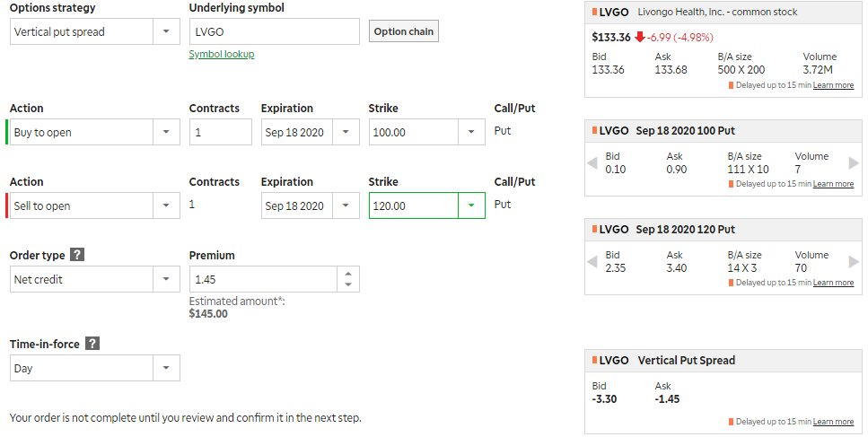Click the Livongo Health, Inc. company name
868x437 pixels.
(717, 12)
